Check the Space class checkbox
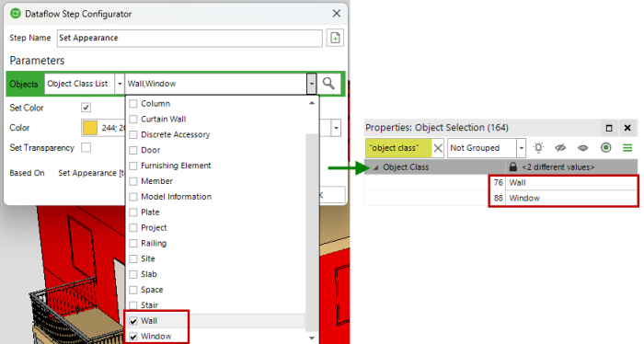Viewport: 644px width, 344px height. click(x=133, y=290)
